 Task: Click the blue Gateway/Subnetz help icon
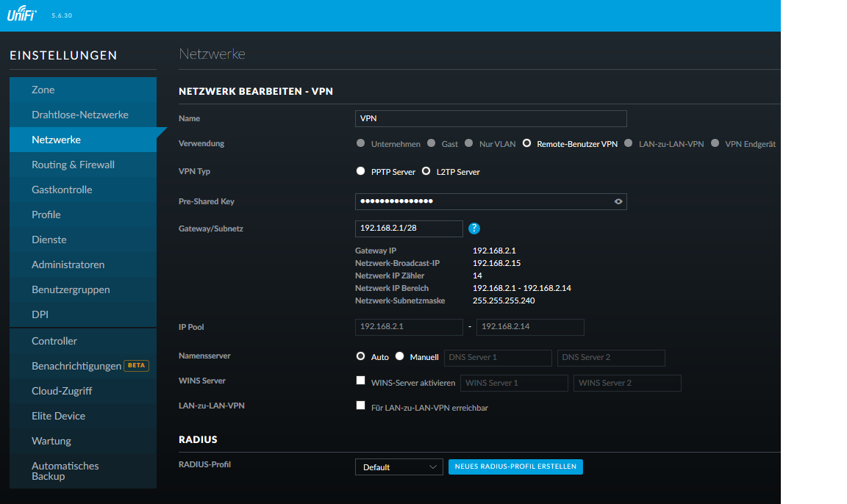click(x=475, y=228)
